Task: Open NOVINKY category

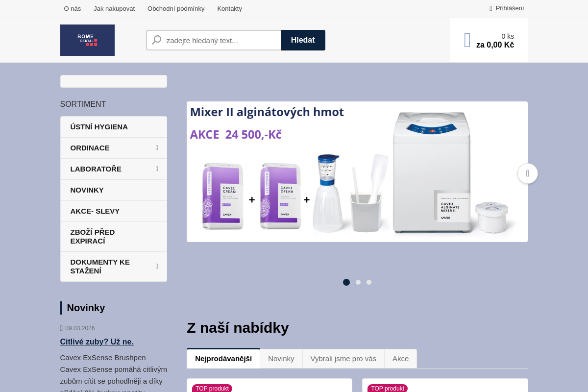Action: pos(114,190)
